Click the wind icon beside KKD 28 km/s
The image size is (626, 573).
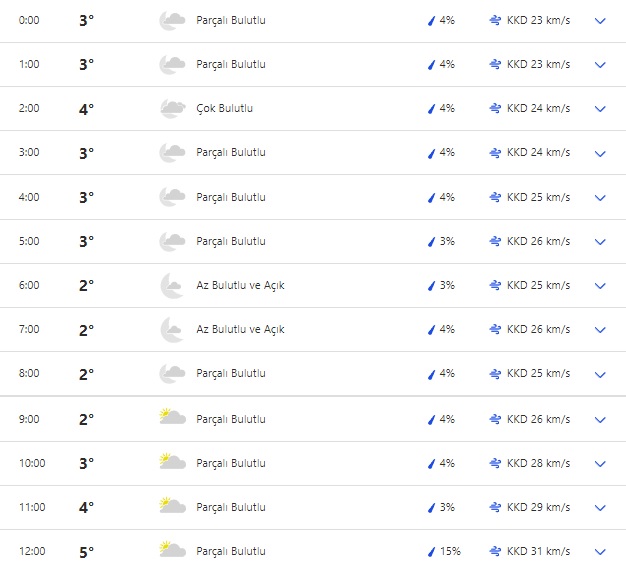[x=495, y=463]
